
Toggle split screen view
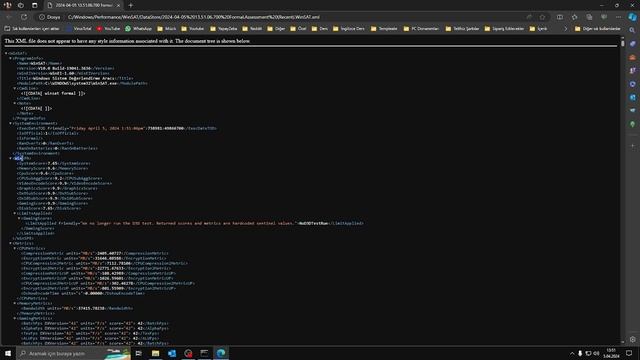560,17
